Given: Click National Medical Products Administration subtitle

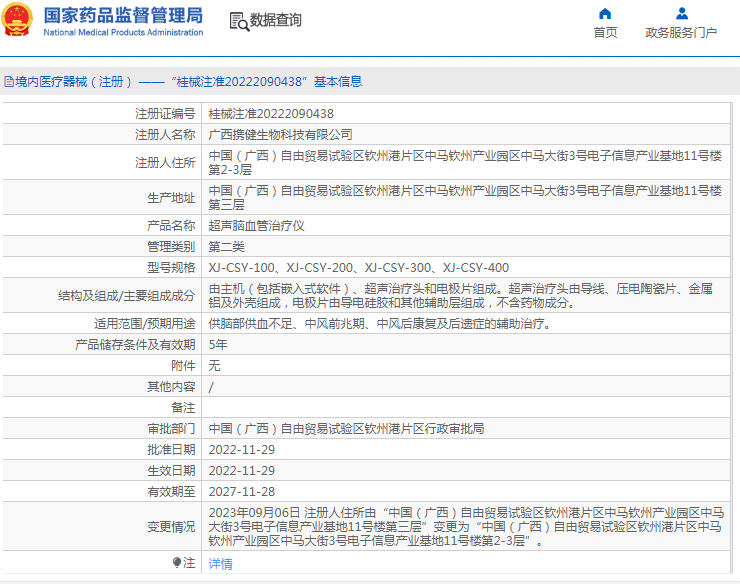Looking at the screenshot, I should coord(123,33).
